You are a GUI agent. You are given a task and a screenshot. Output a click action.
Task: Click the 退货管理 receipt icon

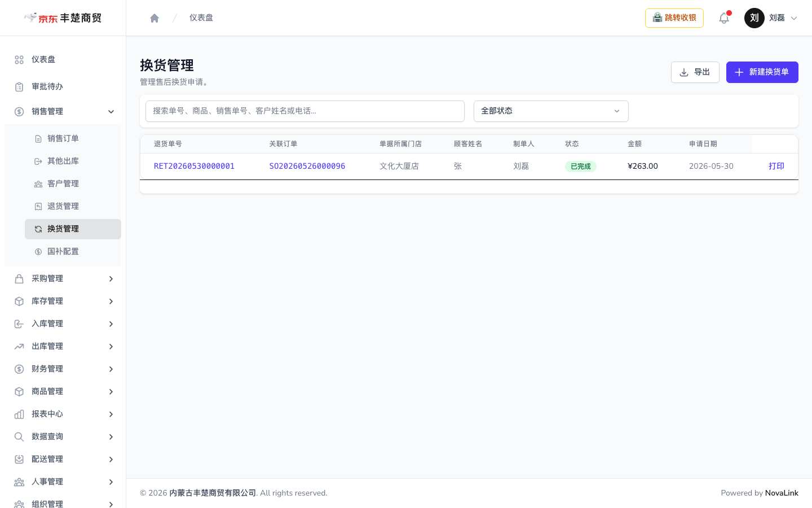click(38, 207)
